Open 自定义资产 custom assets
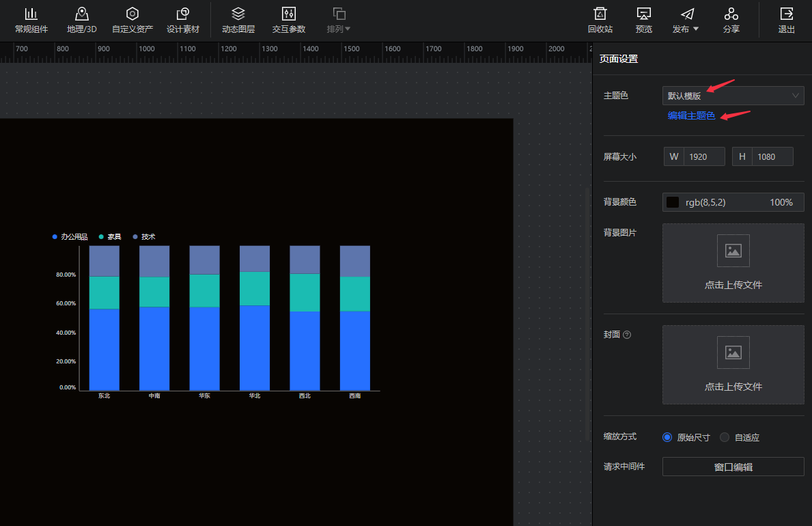The width and height of the screenshot is (812, 526). point(132,20)
